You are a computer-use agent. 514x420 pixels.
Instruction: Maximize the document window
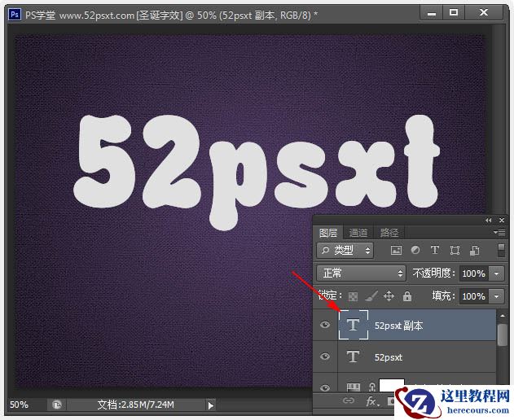click(x=454, y=13)
